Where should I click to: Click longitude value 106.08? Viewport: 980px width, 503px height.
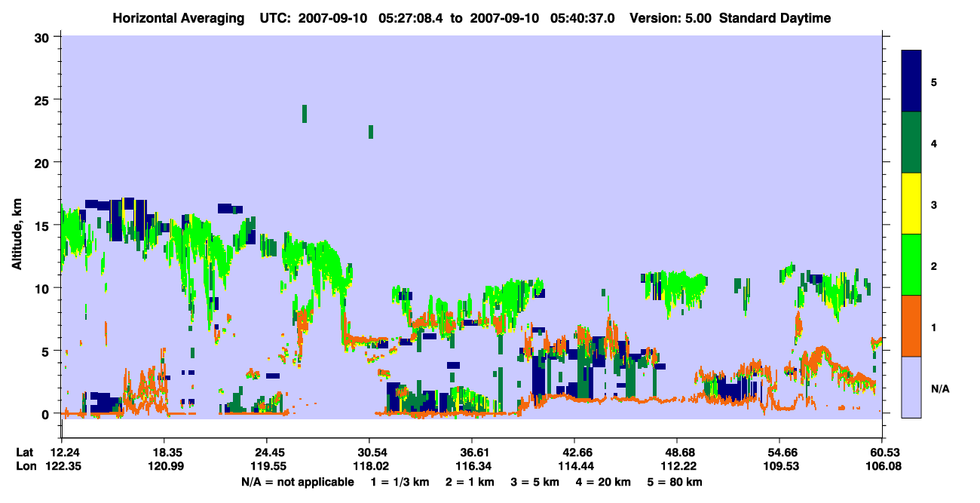pos(882,467)
